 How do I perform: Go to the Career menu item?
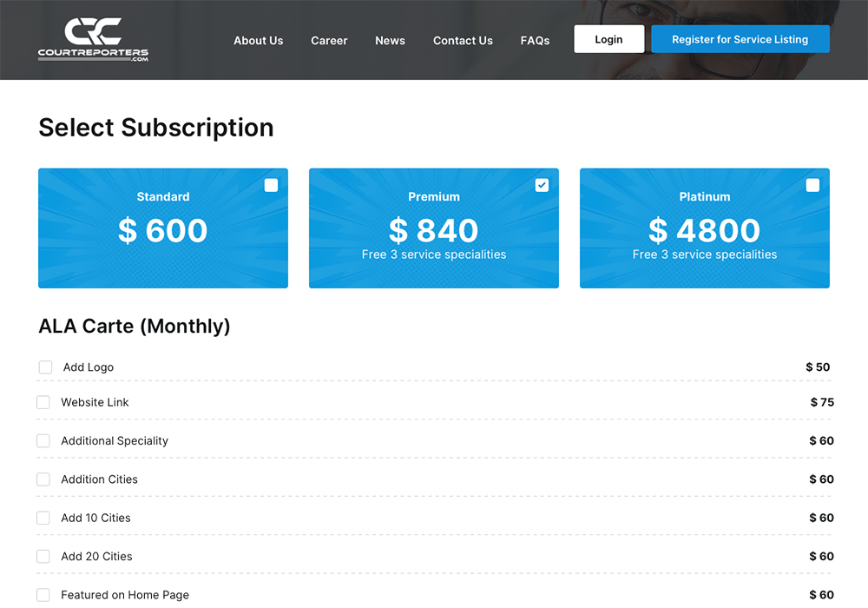329,40
